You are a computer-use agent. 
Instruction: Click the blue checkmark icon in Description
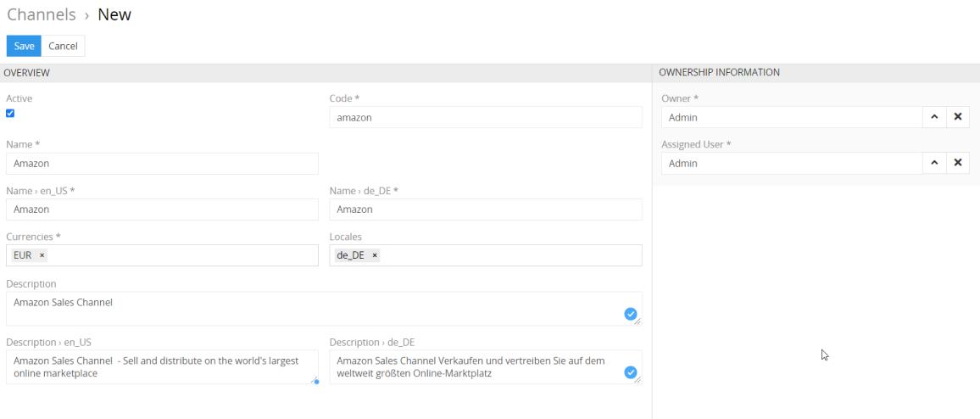pos(630,314)
